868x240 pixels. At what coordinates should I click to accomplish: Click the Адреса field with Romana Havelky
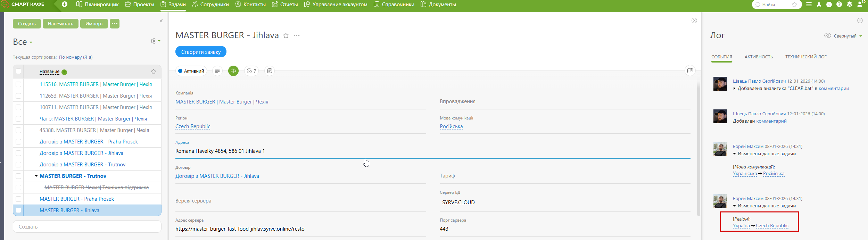[433, 151]
